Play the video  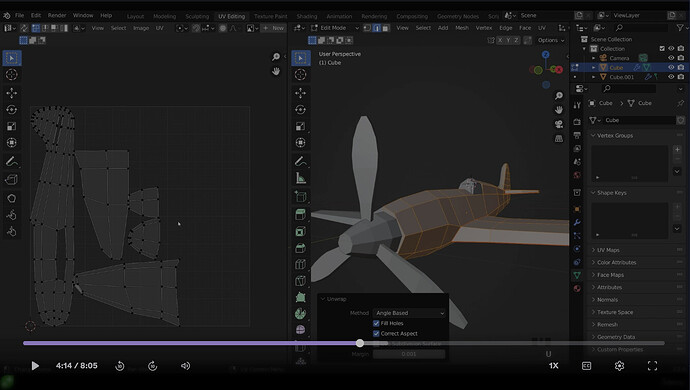pyautogui.click(x=35, y=366)
